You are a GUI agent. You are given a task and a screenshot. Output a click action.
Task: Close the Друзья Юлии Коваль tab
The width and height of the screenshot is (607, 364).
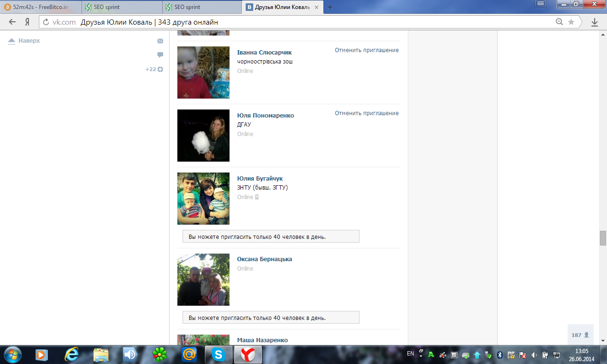316,7
